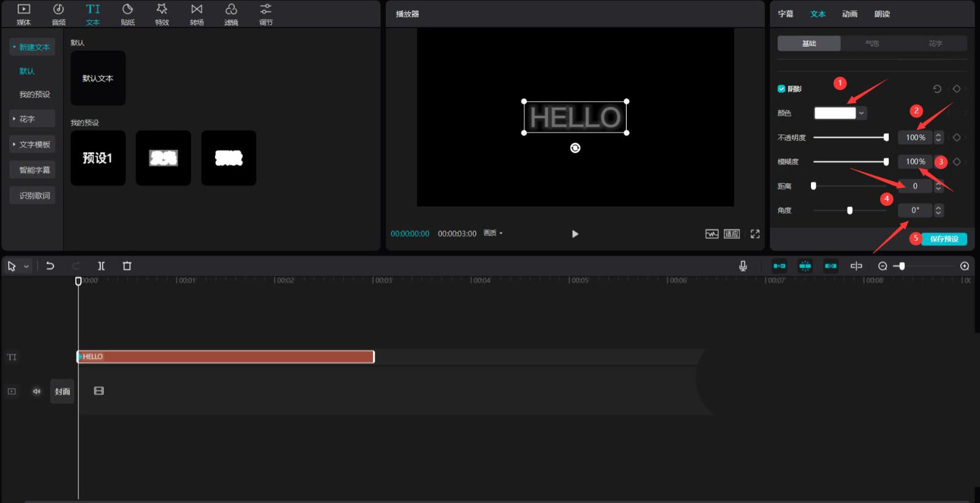Click the 保存预设 button
The image size is (980, 503).
pyautogui.click(x=943, y=239)
